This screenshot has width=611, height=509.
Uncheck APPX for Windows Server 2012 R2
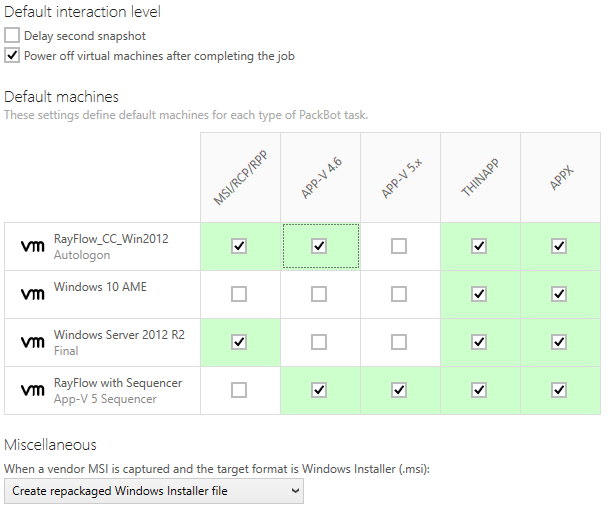click(x=559, y=342)
